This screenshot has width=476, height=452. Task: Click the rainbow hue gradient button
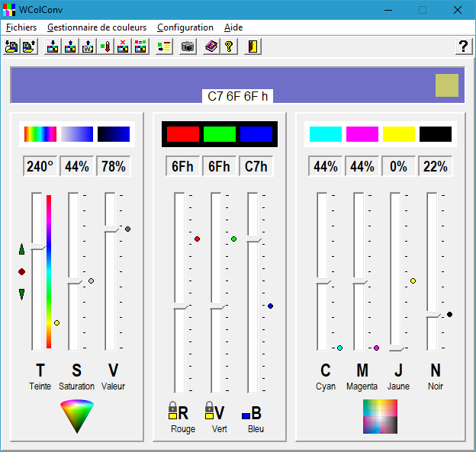(40, 134)
